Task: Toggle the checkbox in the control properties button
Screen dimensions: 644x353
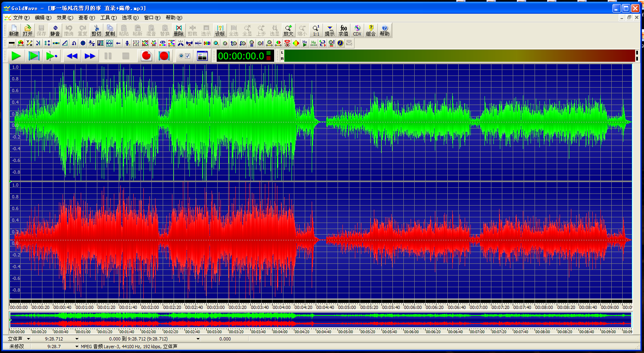Action: click(187, 56)
